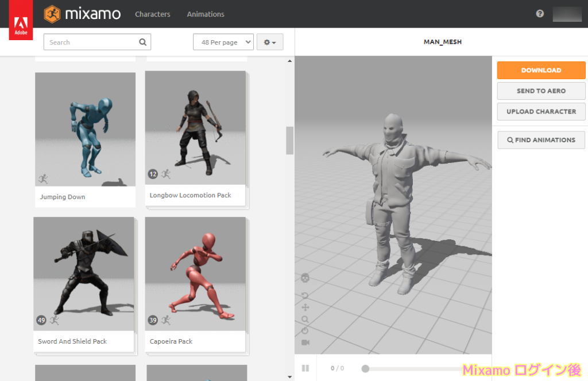
Task: Open the 48 Per page dropdown
Action: (x=223, y=42)
